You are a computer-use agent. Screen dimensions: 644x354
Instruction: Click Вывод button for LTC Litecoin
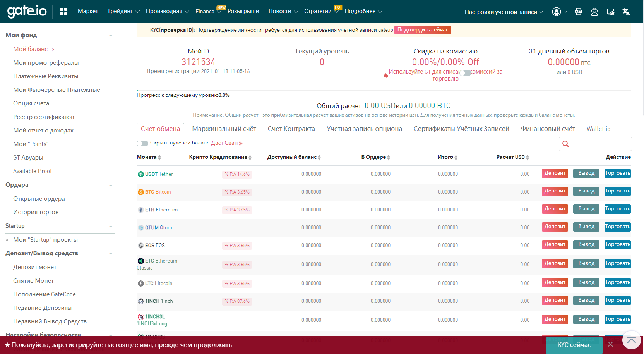point(586,283)
